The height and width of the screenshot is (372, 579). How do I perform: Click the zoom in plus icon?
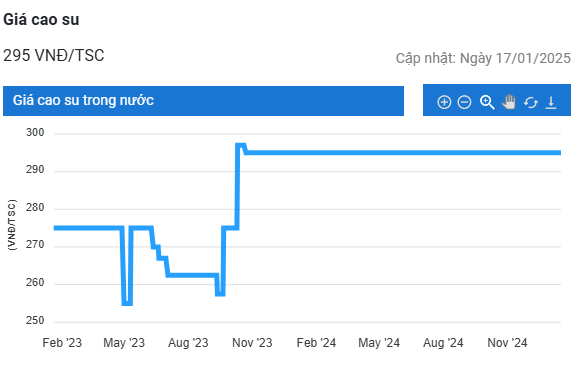tap(444, 102)
